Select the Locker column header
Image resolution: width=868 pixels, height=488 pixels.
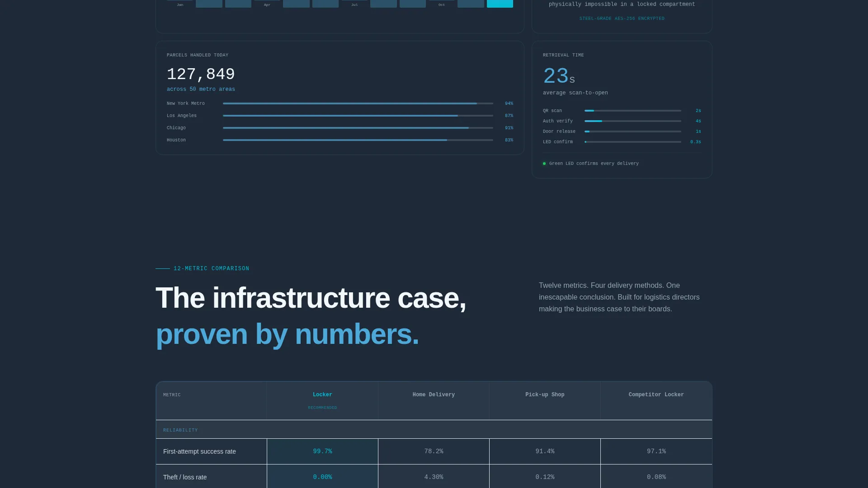(x=322, y=401)
